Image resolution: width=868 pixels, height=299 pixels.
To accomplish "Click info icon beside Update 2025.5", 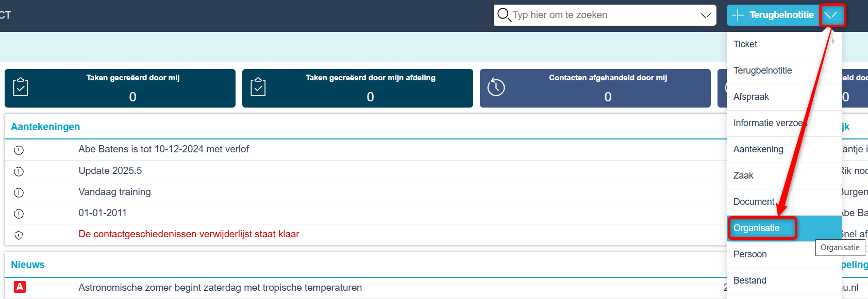I will point(19,171).
